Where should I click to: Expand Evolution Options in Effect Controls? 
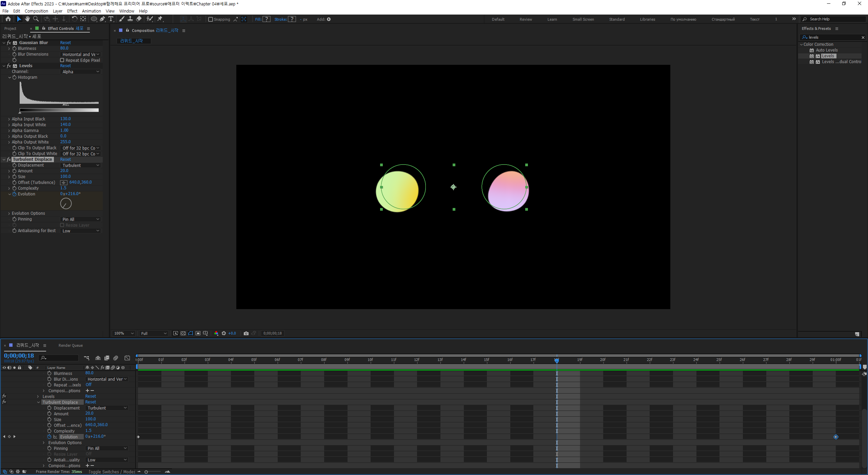pos(9,213)
